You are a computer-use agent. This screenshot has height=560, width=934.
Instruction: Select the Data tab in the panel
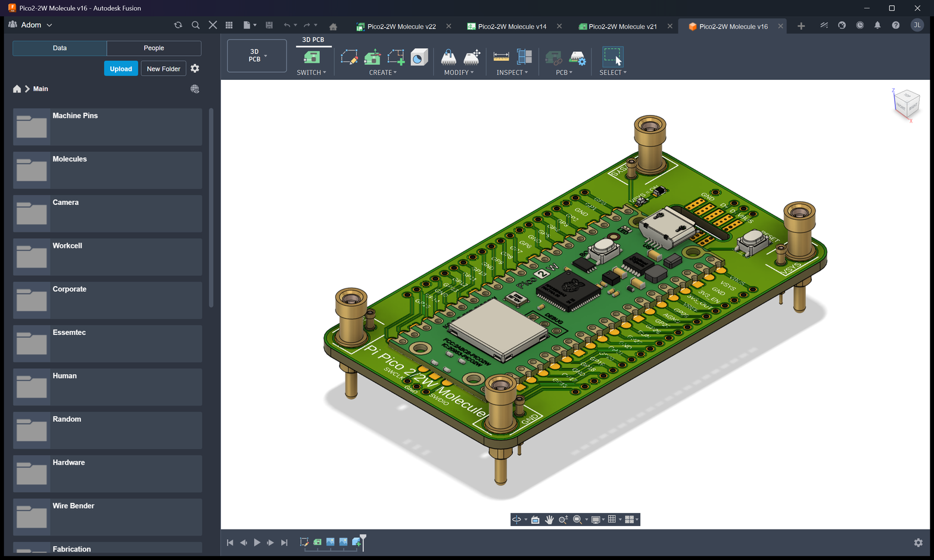pyautogui.click(x=60, y=48)
